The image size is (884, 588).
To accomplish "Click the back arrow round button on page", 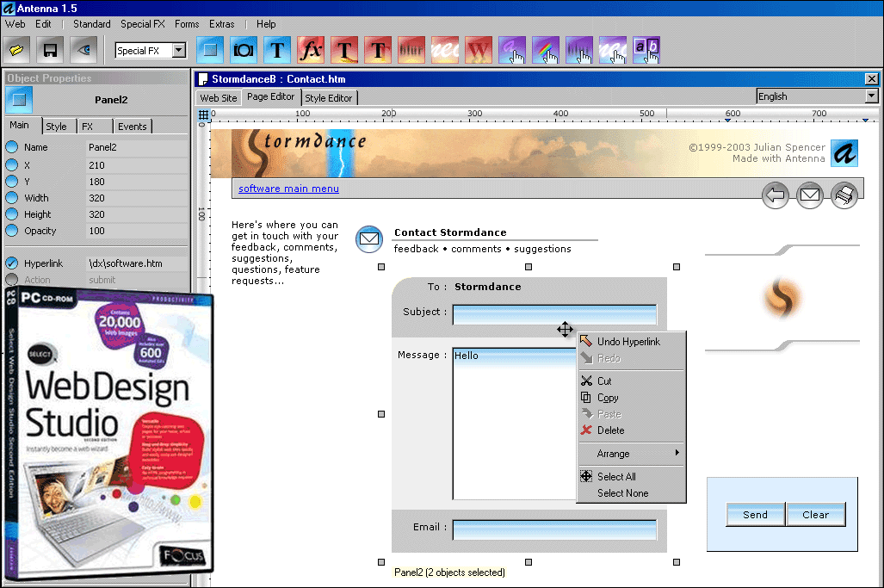I will coord(776,195).
